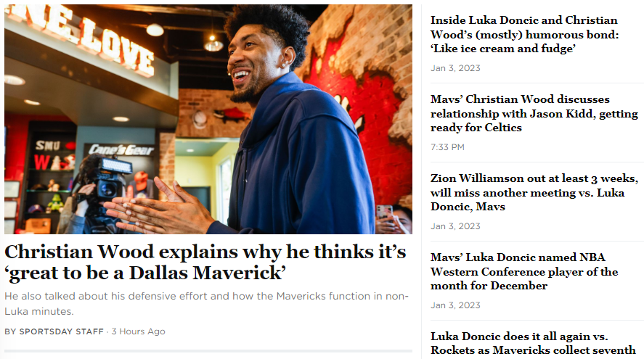Open the Christian Wood and Jason Kidd relationship story
Image resolution: width=644 pixels, height=359 pixels.
[534, 113]
